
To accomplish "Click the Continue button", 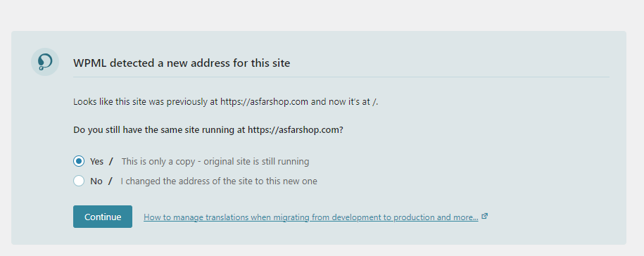I will 103,217.
